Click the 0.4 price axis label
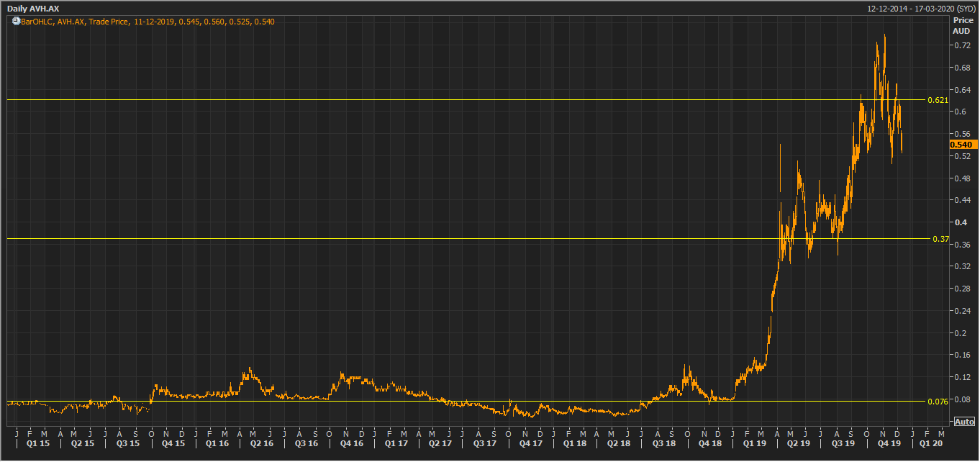The height and width of the screenshot is (462, 980). [958, 222]
